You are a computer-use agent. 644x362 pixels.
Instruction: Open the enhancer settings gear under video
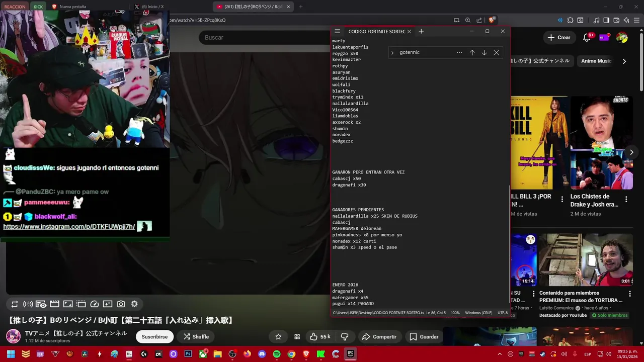(134, 304)
